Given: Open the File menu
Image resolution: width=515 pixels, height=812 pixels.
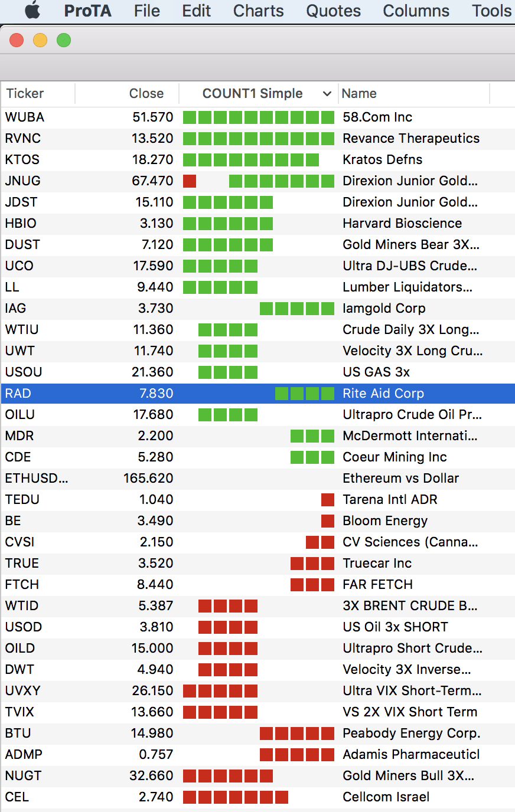Looking at the screenshot, I should (146, 11).
